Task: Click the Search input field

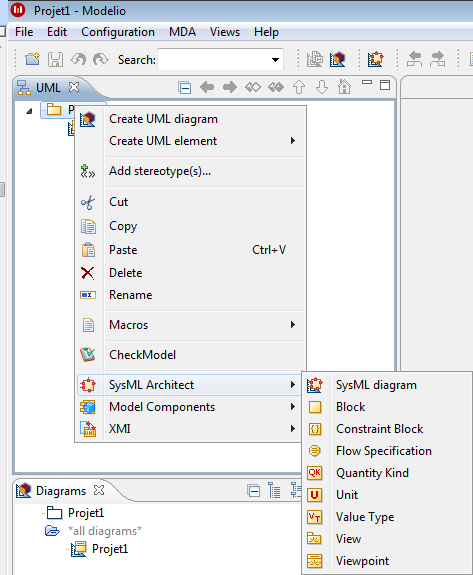Action: point(213,59)
